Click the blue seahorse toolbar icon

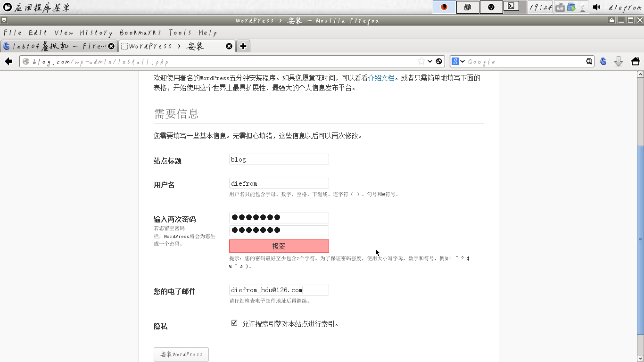(x=603, y=61)
